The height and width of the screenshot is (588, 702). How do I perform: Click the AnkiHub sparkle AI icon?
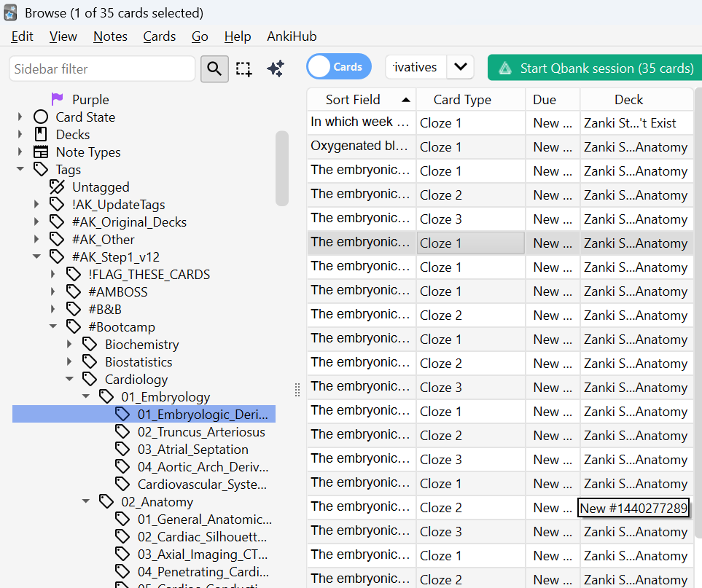[275, 68]
